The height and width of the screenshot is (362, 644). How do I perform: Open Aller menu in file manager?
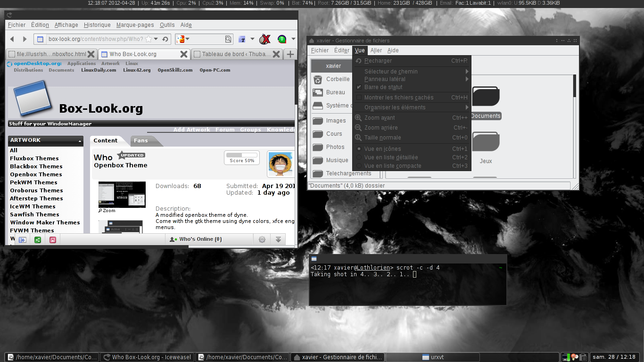376,50
